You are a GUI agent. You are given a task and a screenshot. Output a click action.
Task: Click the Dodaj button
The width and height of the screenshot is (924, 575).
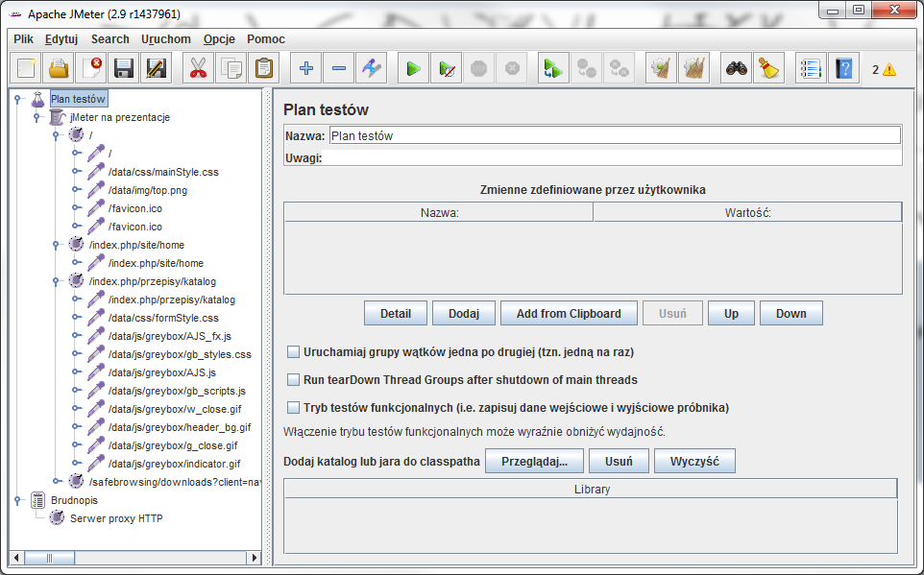[x=464, y=314]
